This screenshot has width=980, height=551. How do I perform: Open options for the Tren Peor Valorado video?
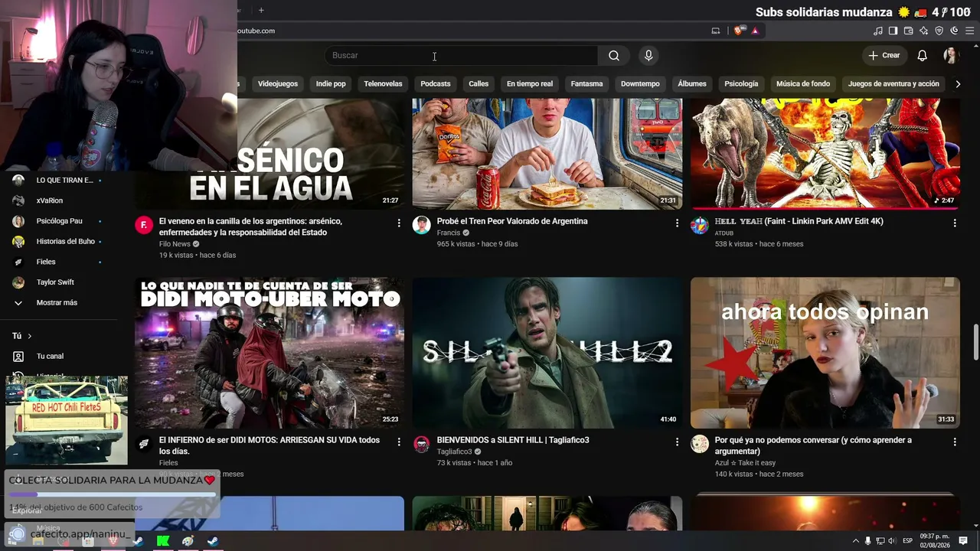click(x=677, y=223)
